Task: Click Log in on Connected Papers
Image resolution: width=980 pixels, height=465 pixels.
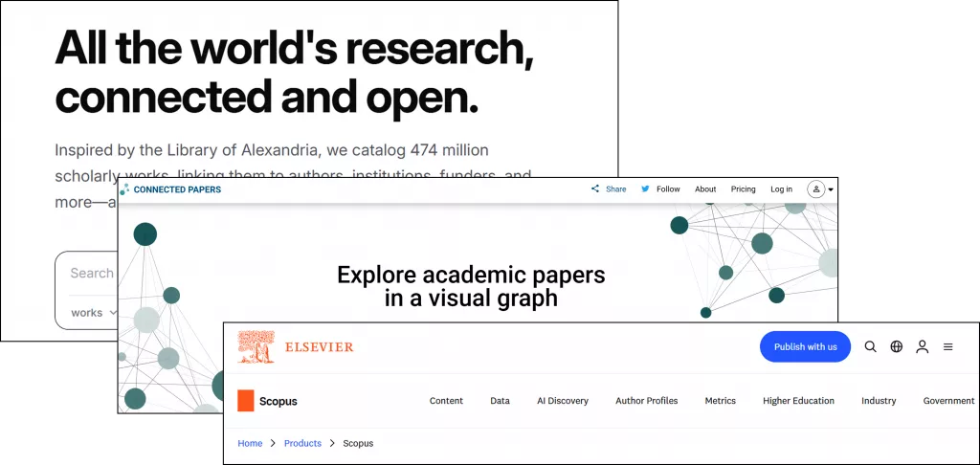Action: coord(781,188)
